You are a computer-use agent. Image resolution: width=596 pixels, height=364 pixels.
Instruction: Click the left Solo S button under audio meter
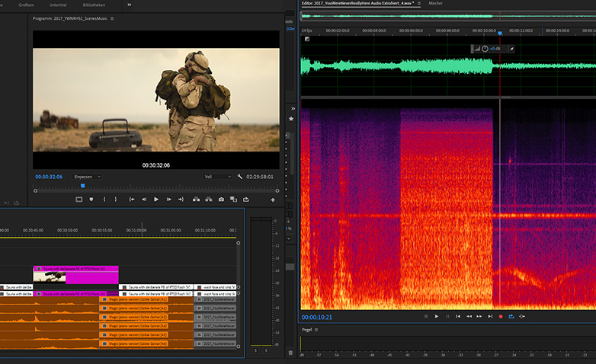coord(255,350)
